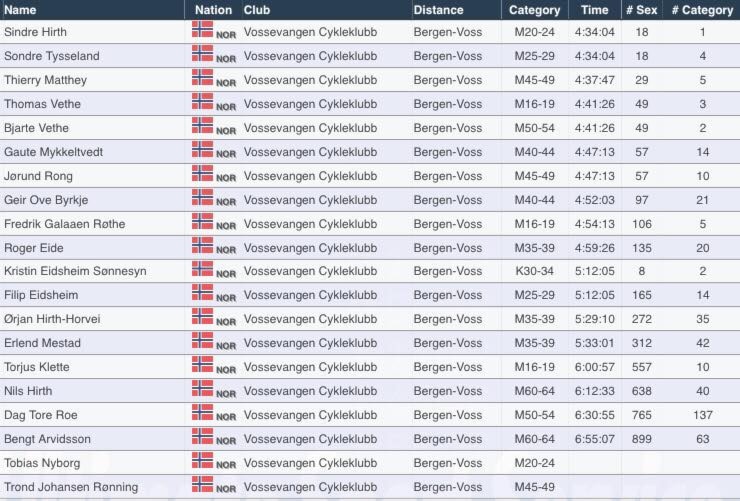Select the name Thomas Vethe
Screen dimensions: 740x501
42,104
